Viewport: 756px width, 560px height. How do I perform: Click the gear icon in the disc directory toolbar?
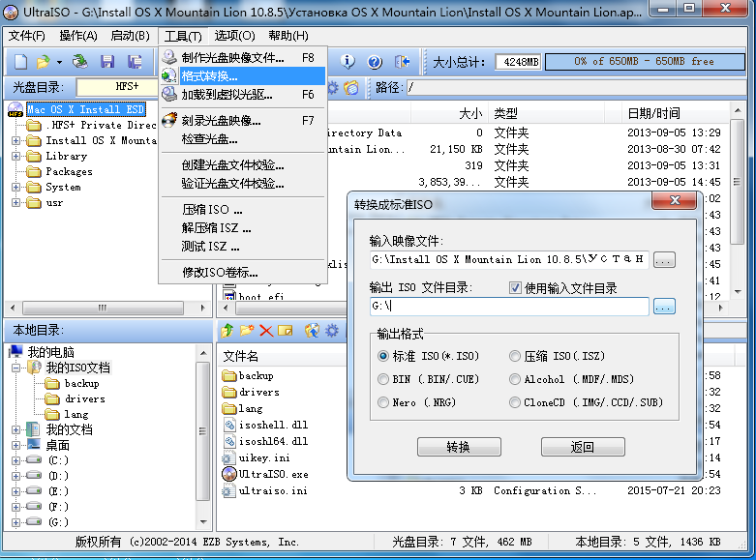pyautogui.click(x=333, y=88)
